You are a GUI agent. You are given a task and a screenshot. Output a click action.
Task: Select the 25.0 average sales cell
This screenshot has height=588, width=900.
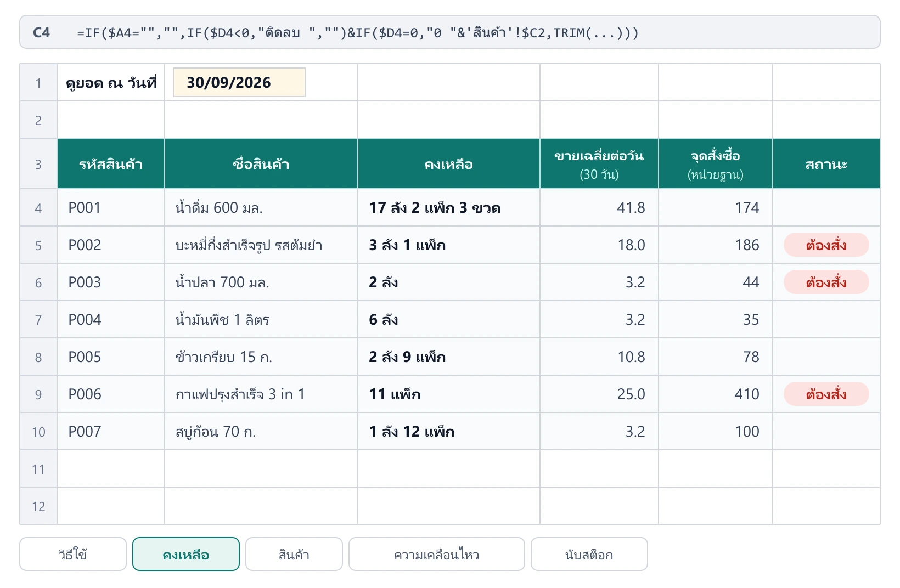tap(599, 394)
